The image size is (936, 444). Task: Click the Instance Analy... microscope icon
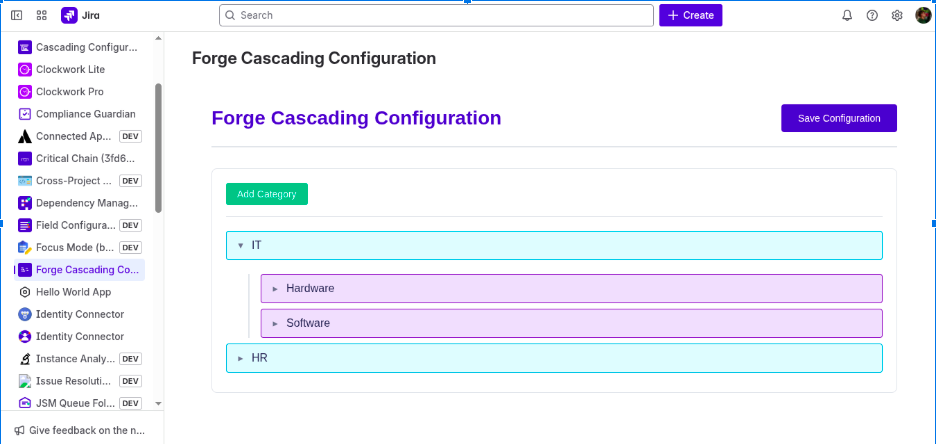24,359
